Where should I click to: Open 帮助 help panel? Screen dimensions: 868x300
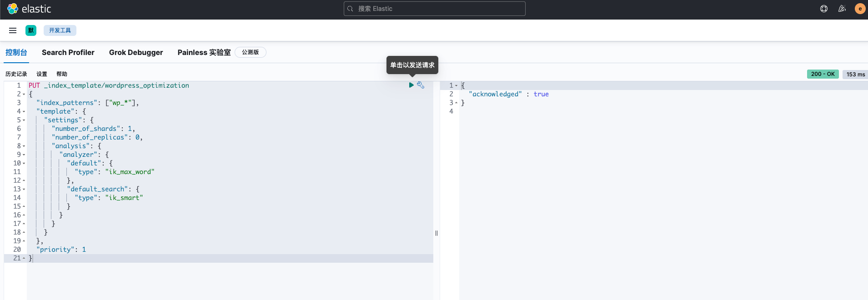(62, 74)
